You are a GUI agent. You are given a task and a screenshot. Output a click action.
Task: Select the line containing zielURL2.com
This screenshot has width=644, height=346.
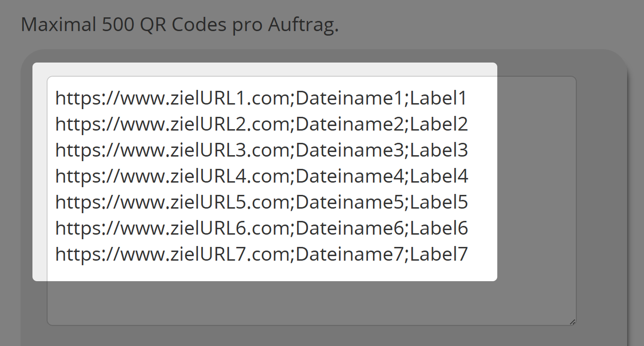coord(261,124)
